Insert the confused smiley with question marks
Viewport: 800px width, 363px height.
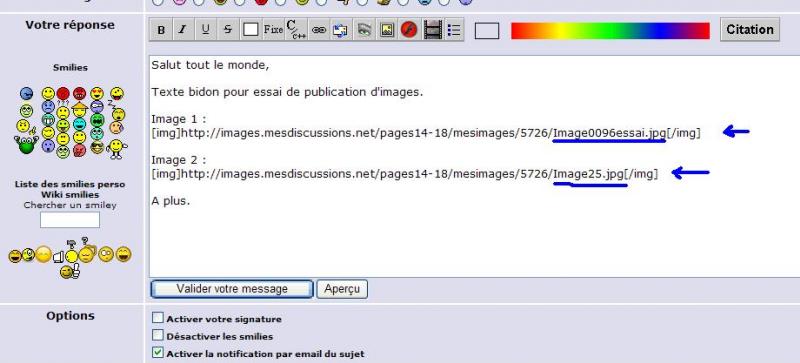(x=63, y=110)
